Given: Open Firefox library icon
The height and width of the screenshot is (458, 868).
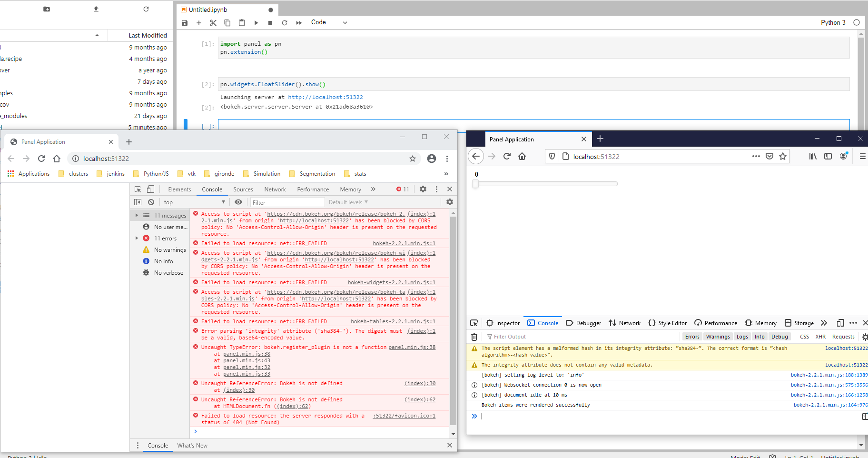Looking at the screenshot, I should coord(813,156).
